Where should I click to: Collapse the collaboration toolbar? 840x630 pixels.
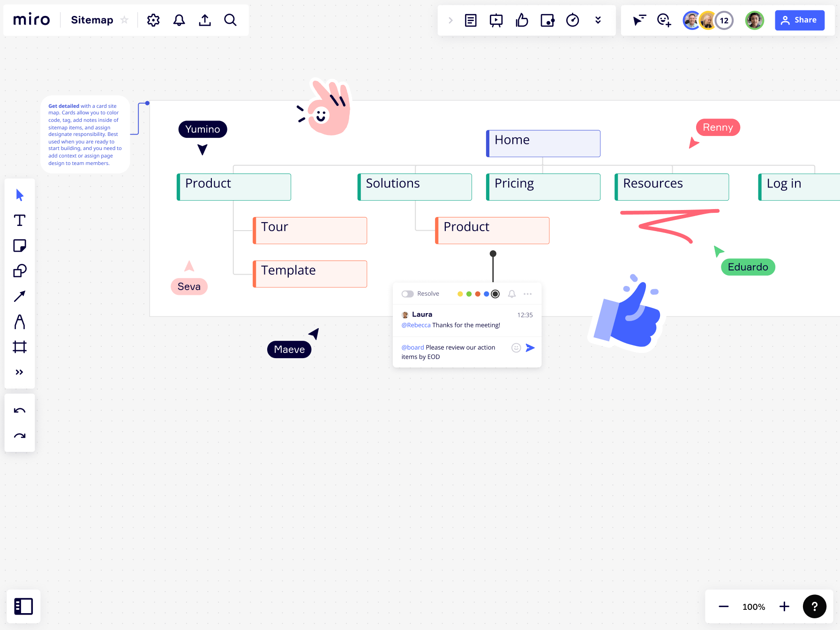(x=450, y=20)
